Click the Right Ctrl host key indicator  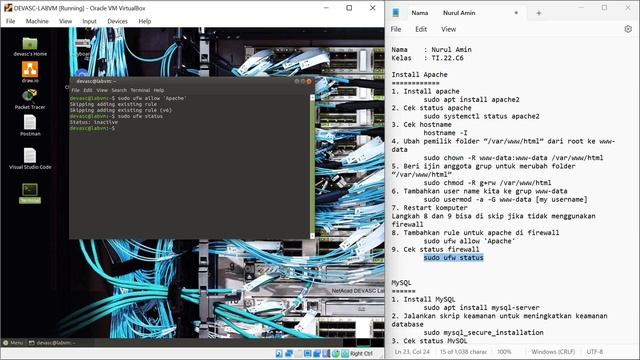pyautogui.click(x=361, y=353)
